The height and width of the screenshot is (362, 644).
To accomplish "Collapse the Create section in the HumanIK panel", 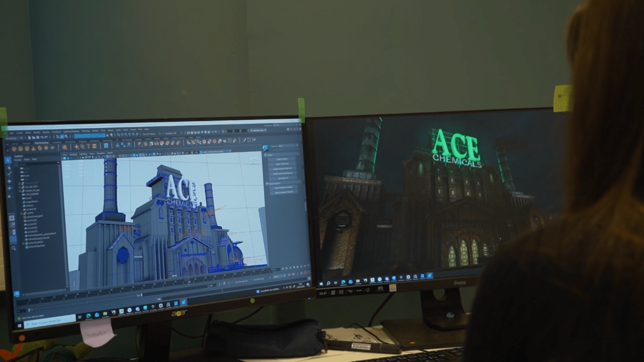I will coord(266,155).
